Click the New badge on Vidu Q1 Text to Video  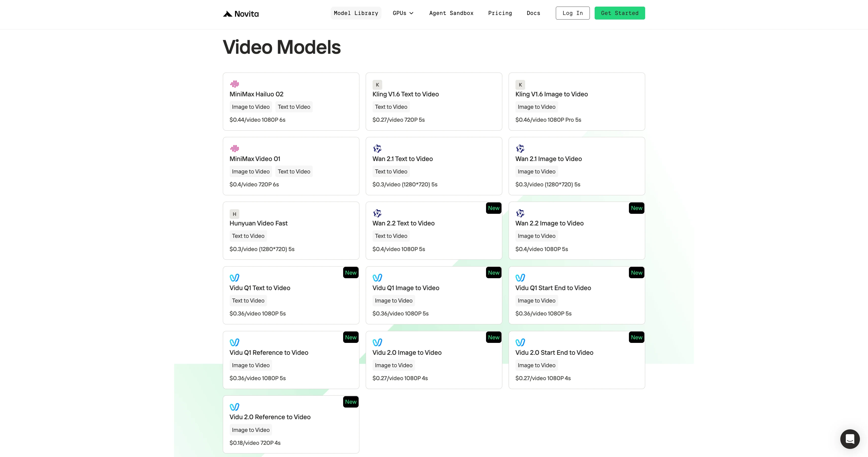coord(351,273)
